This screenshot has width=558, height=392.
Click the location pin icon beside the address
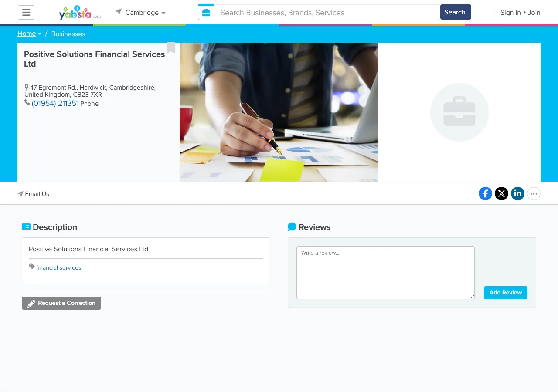point(26,87)
